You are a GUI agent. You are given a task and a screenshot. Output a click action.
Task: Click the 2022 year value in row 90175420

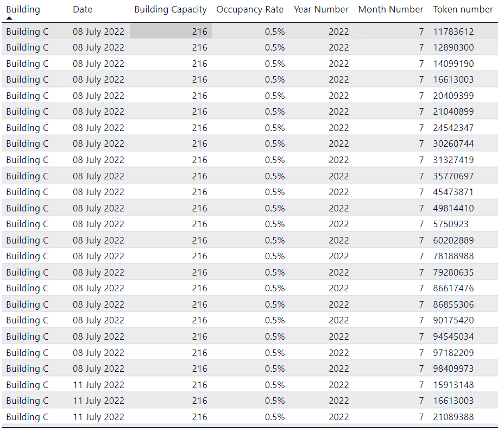coord(339,320)
